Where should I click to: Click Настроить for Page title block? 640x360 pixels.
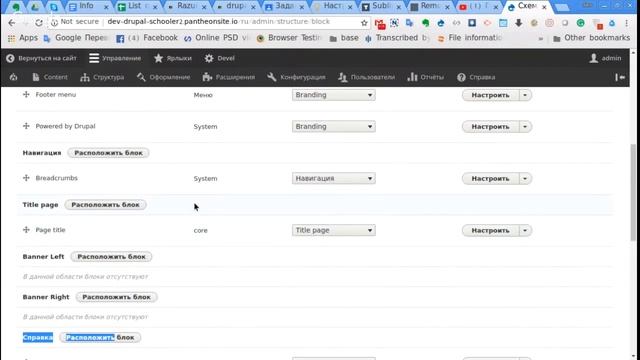coord(491,230)
